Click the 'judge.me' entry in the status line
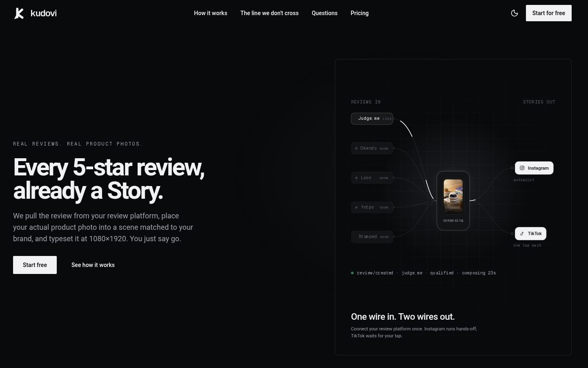 pos(412,273)
